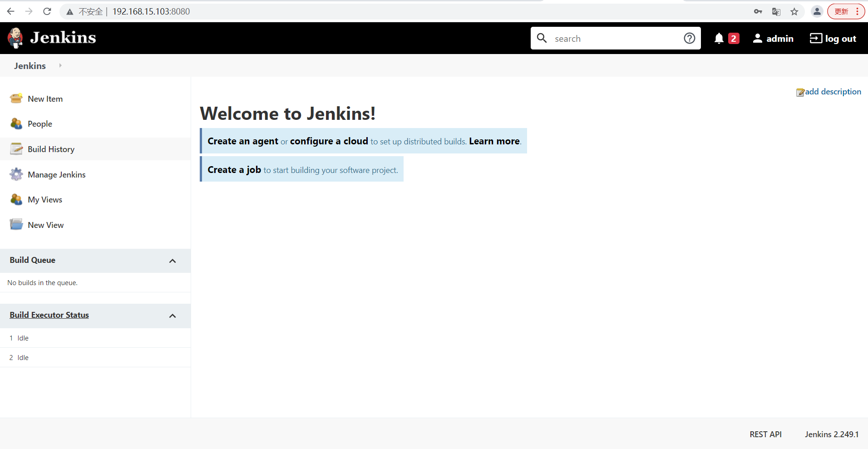Click the browser forward arrow
The height and width of the screenshot is (449, 868).
coord(29,11)
